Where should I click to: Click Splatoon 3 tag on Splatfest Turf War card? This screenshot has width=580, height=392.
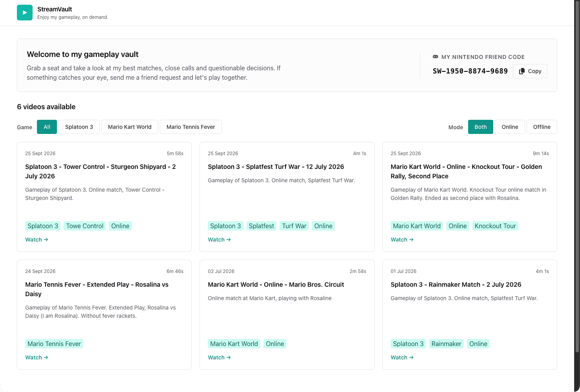click(x=225, y=226)
